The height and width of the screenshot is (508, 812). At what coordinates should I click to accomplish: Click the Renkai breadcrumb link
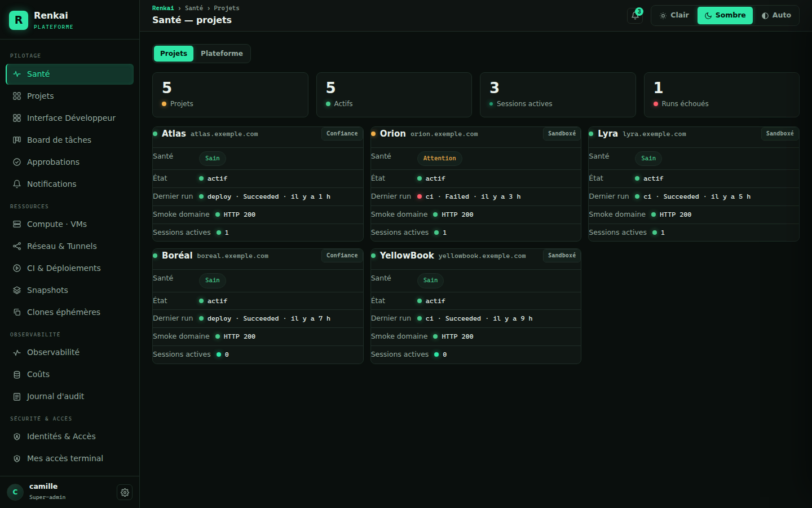tap(163, 8)
